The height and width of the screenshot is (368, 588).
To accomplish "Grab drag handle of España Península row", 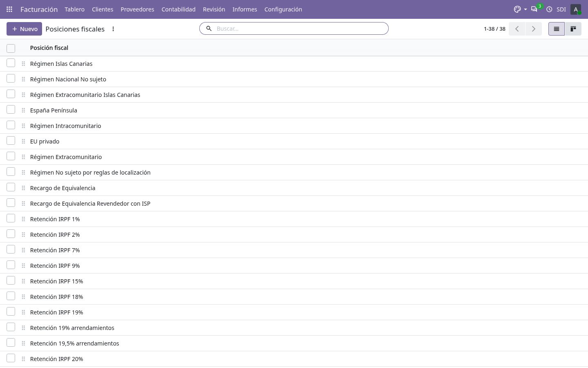I will 23,110.
